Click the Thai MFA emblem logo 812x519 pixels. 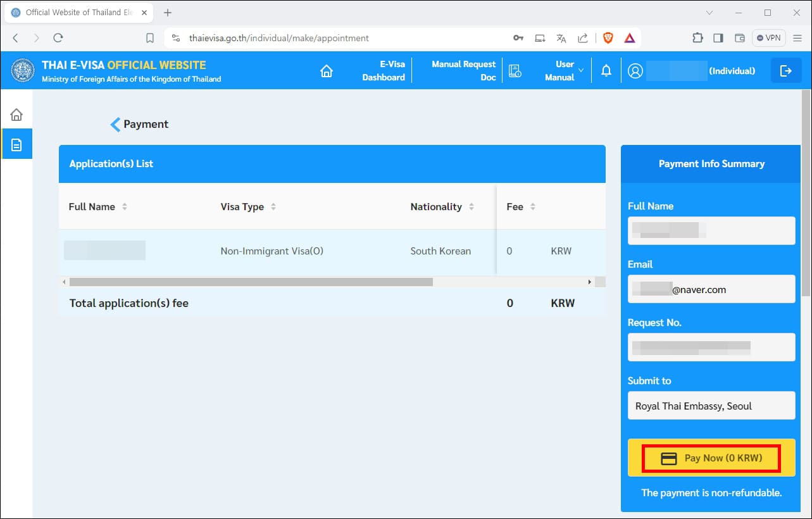[23, 70]
